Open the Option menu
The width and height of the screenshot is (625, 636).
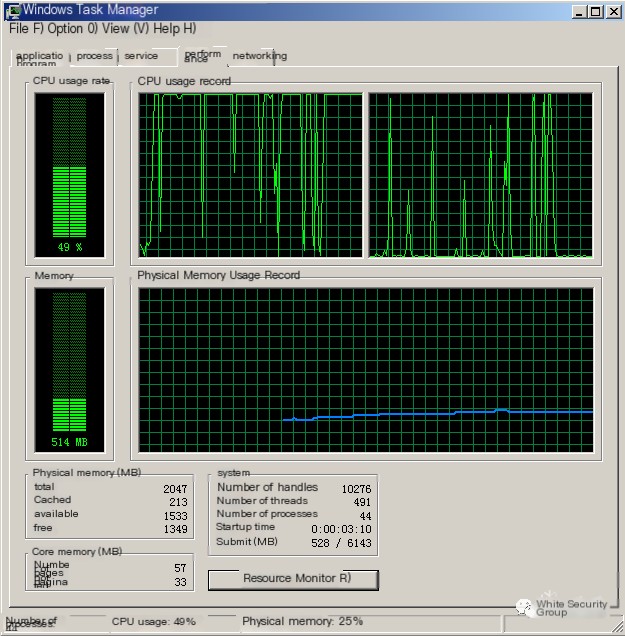point(72,29)
